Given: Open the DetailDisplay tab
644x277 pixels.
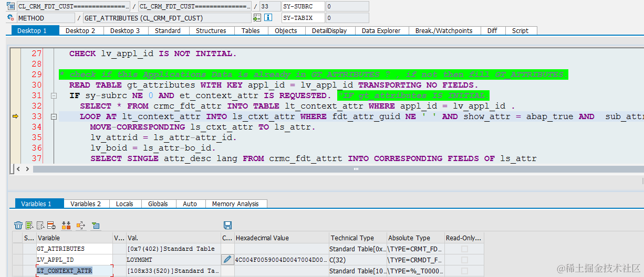Looking at the screenshot, I should click(x=329, y=30).
